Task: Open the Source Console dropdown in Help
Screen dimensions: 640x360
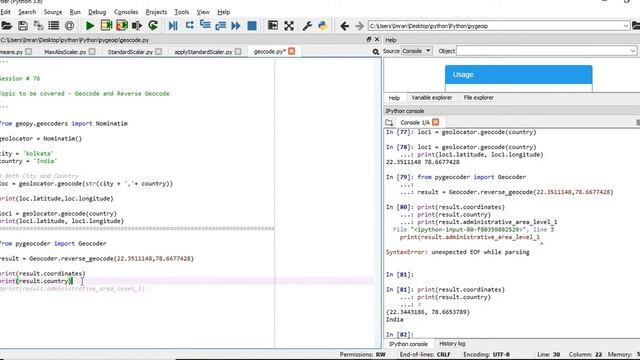Action: coord(416,51)
